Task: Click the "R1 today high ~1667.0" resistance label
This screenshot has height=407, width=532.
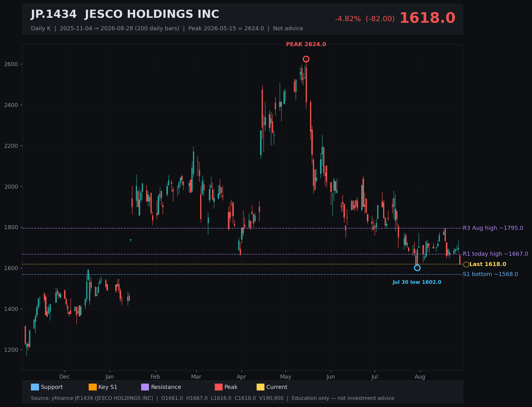Action: pos(495,254)
